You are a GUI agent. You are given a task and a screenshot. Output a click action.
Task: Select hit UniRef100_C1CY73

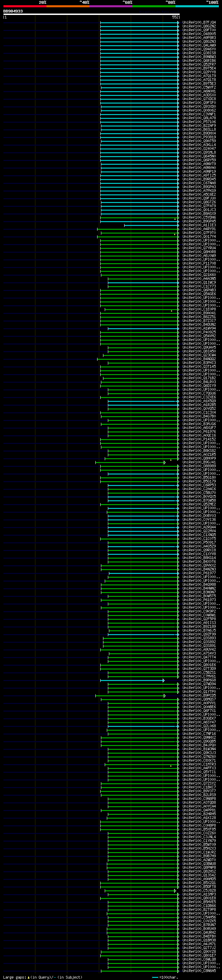pos(199,286)
